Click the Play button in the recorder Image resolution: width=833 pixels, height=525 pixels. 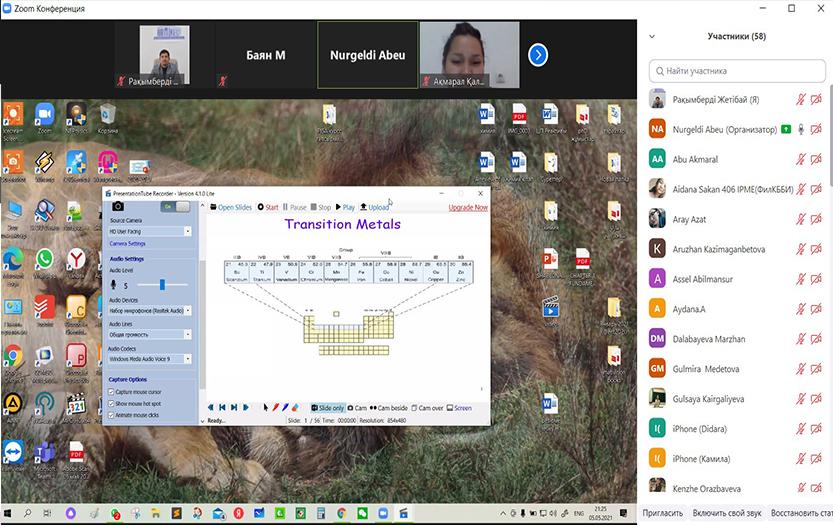tap(345, 207)
